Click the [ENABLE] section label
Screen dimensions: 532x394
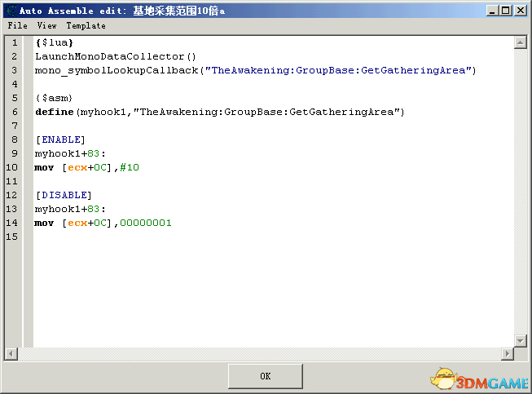click(60, 139)
